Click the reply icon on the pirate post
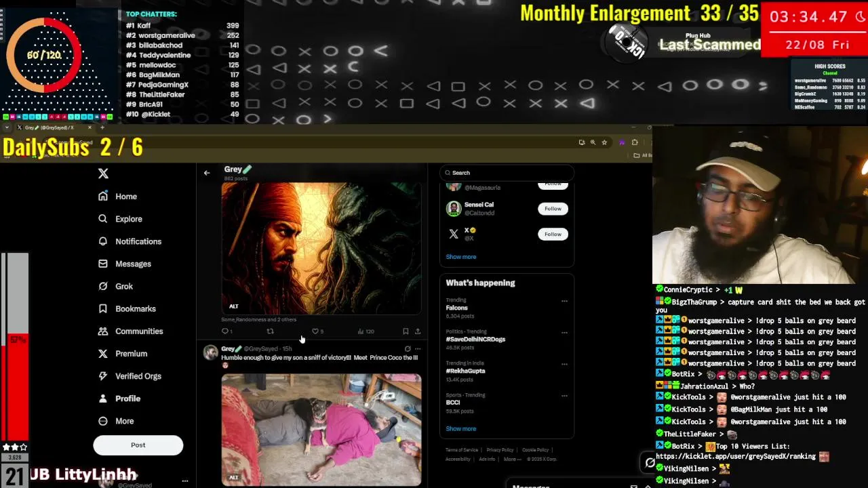 coord(226,331)
